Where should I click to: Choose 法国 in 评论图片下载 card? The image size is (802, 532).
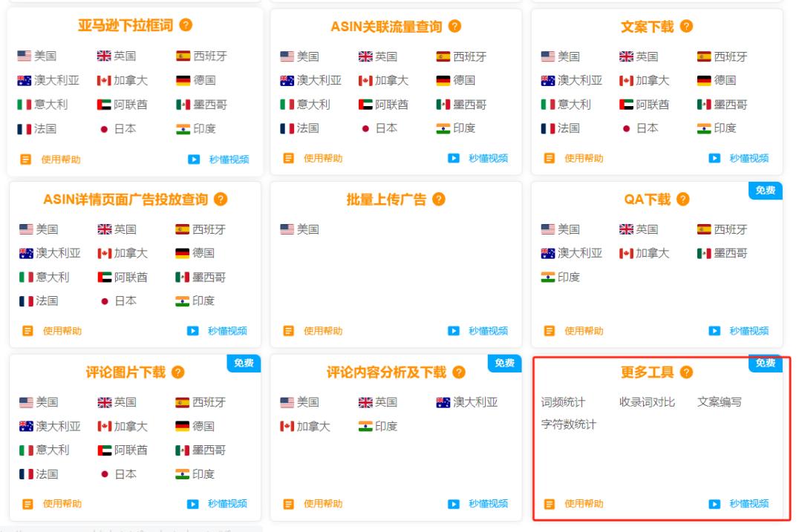pyautogui.click(x=39, y=474)
